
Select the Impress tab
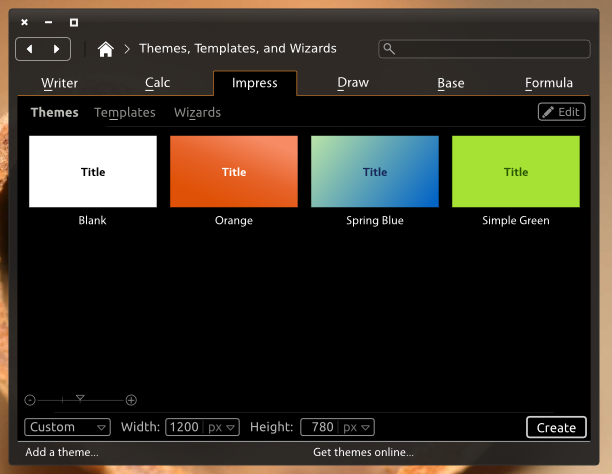255,83
